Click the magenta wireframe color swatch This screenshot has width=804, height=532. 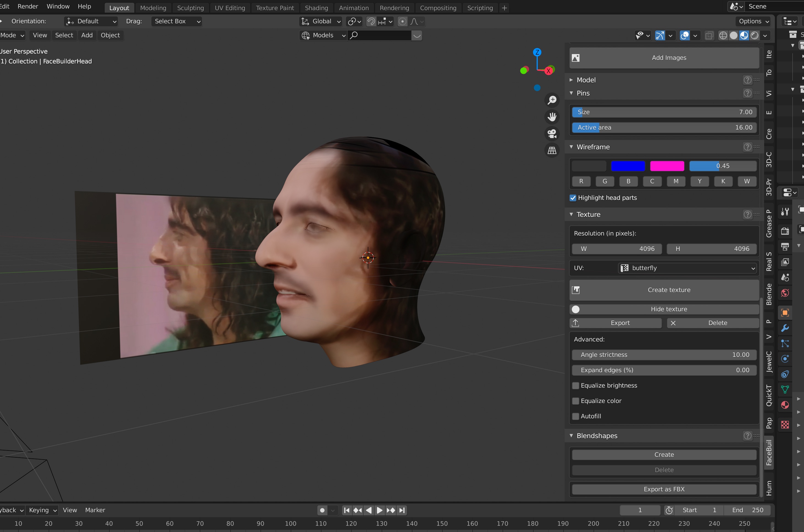[x=667, y=166]
